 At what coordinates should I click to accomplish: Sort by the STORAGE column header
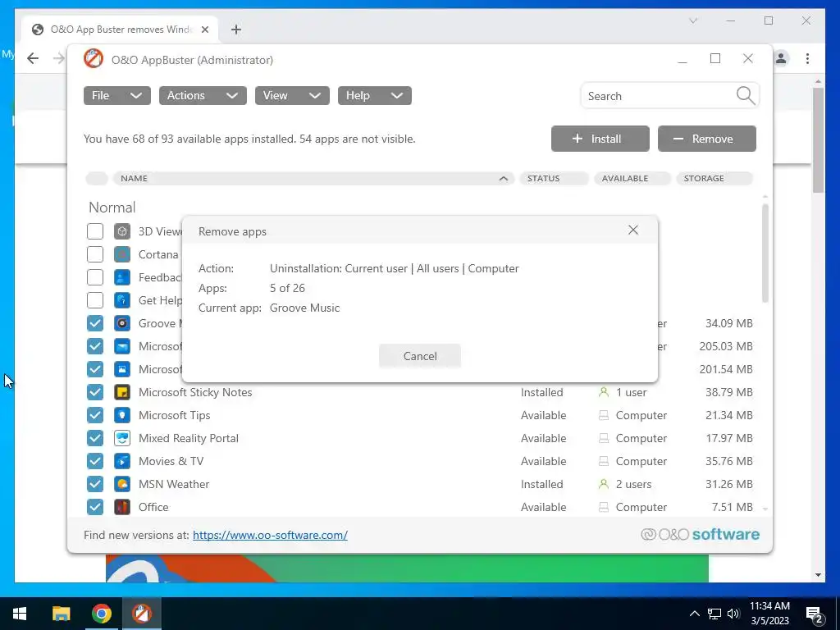[714, 178]
